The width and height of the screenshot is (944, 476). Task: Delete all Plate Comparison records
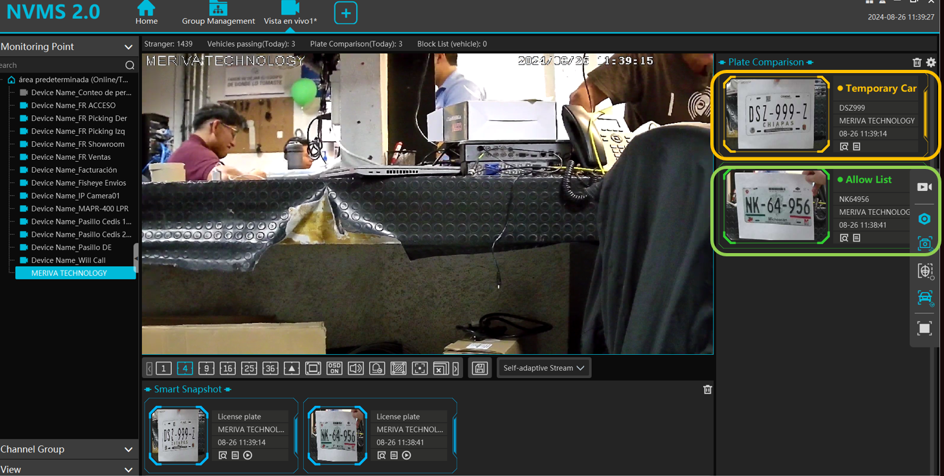(917, 63)
